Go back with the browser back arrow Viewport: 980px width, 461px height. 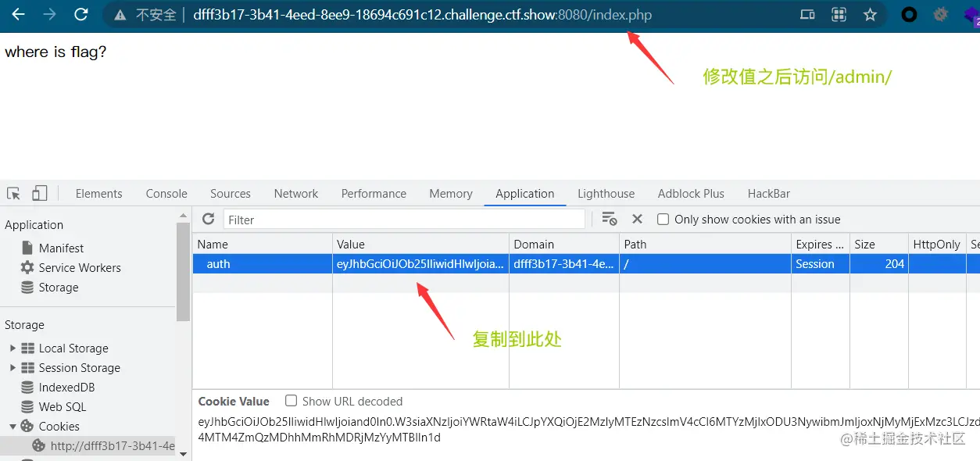18,15
